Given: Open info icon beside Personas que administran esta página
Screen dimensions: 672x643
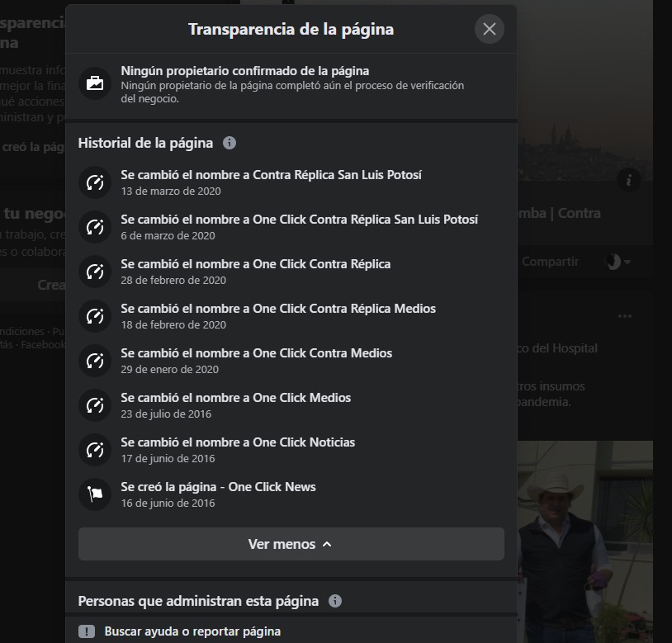Looking at the screenshot, I should coord(335,601).
